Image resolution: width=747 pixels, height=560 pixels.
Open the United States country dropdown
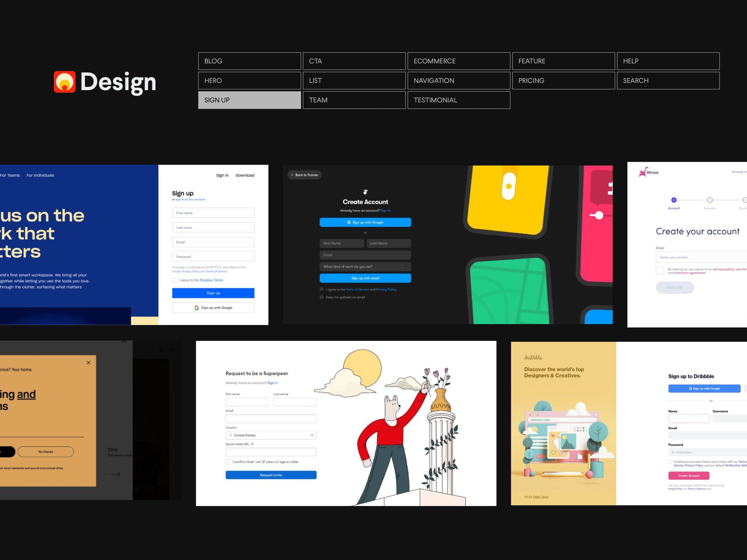point(271,435)
